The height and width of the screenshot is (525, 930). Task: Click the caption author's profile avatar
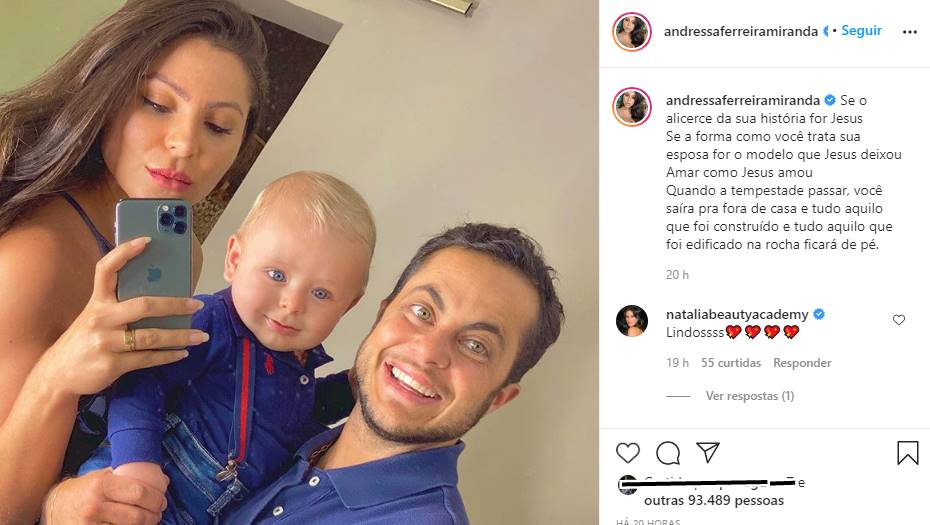[x=632, y=107]
